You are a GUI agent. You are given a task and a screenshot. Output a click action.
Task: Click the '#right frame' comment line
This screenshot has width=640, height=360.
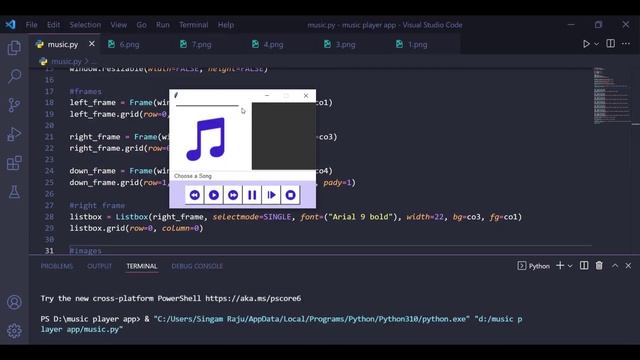click(97, 205)
